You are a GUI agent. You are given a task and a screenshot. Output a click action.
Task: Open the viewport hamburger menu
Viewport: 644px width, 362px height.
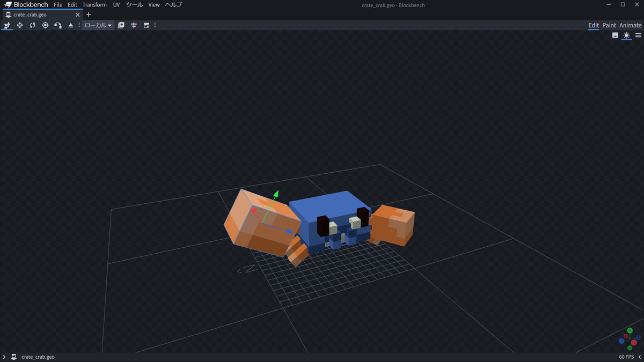[638, 35]
